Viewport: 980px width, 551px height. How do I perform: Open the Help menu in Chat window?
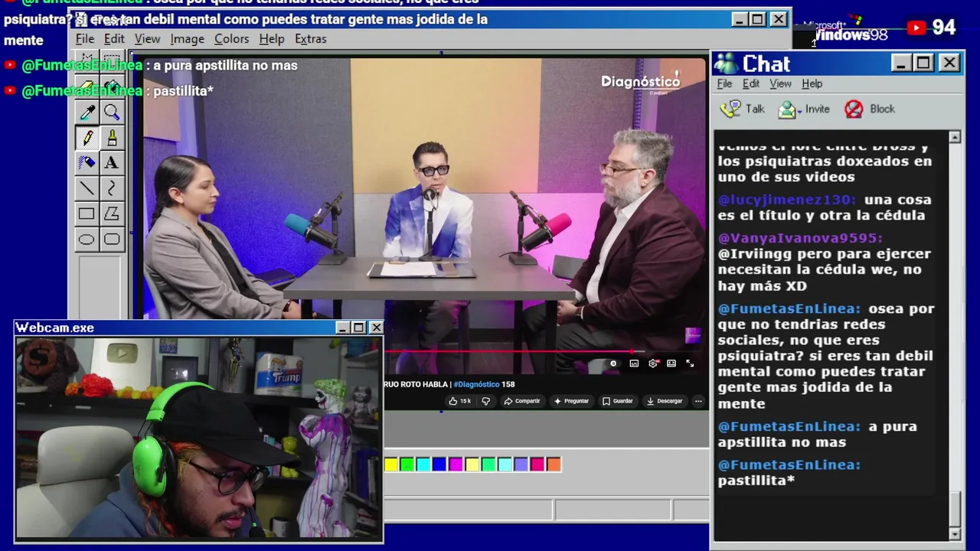click(812, 83)
